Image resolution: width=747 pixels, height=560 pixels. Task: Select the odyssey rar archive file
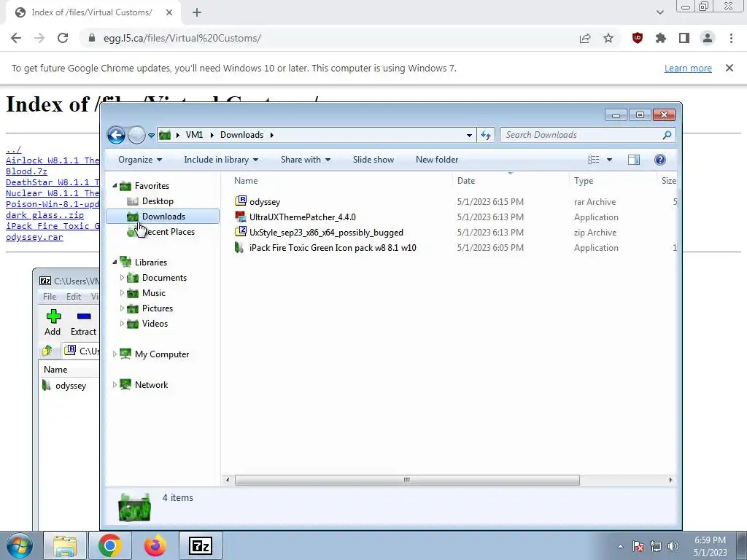click(x=264, y=202)
